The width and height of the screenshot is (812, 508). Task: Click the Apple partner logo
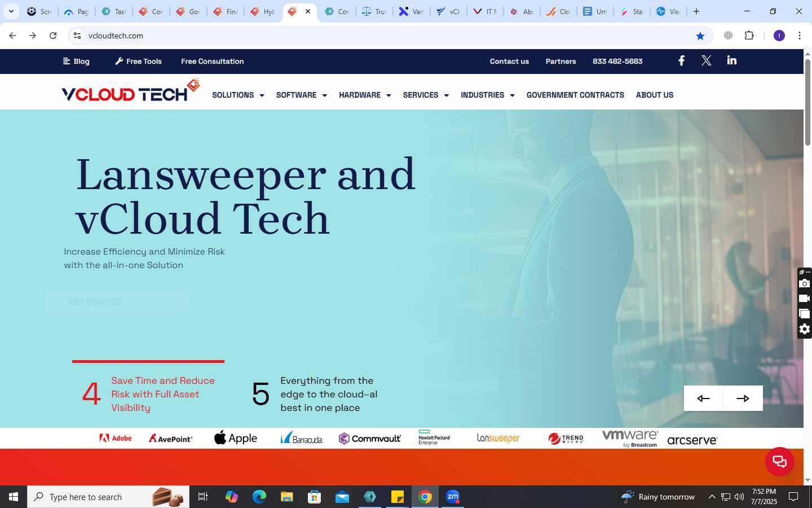(x=236, y=438)
